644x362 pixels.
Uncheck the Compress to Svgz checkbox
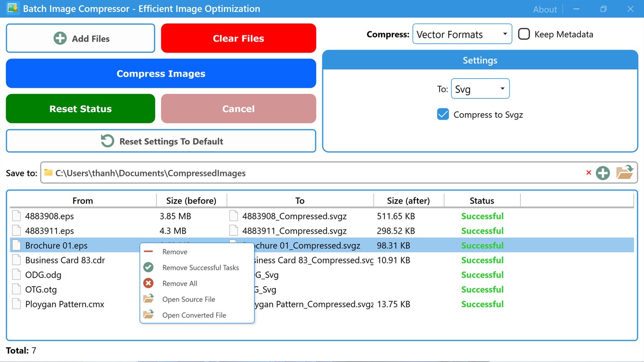pyautogui.click(x=443, y=115)
